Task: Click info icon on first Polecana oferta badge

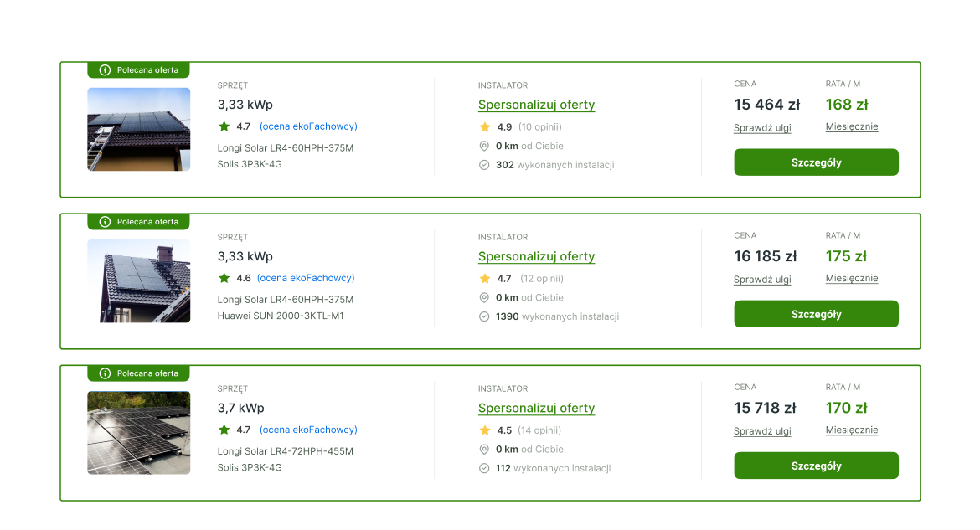Action: click(105, 70)
